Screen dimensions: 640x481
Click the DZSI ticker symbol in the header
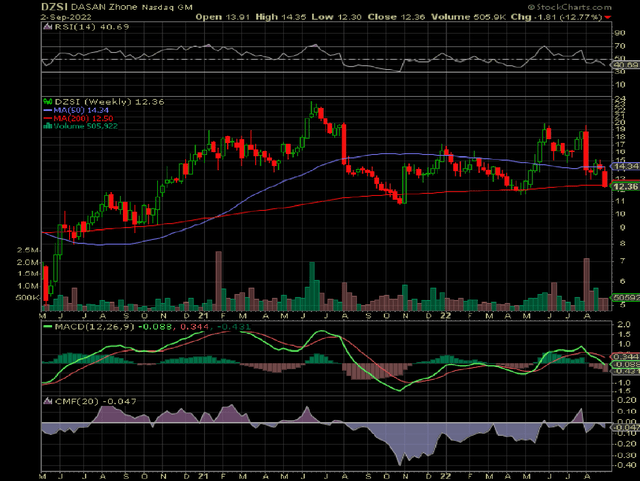pos(55,7)
